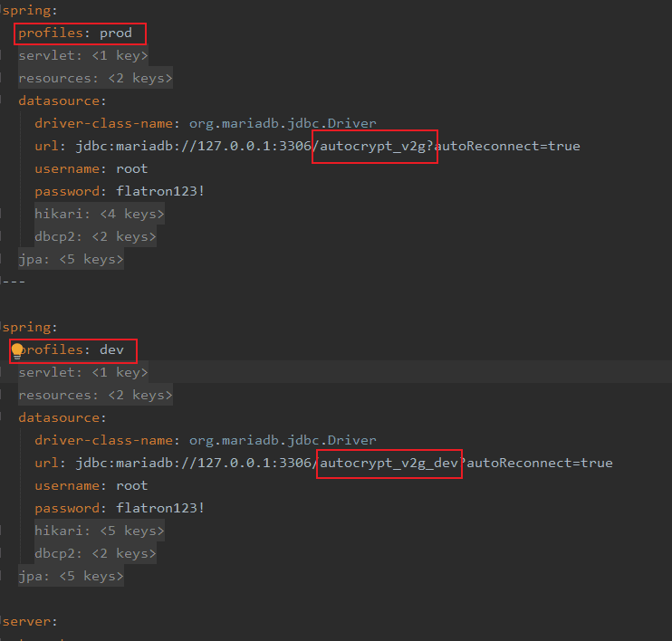
Task: Click the yellow lightbulb intention icon
Action: (17, 351)
